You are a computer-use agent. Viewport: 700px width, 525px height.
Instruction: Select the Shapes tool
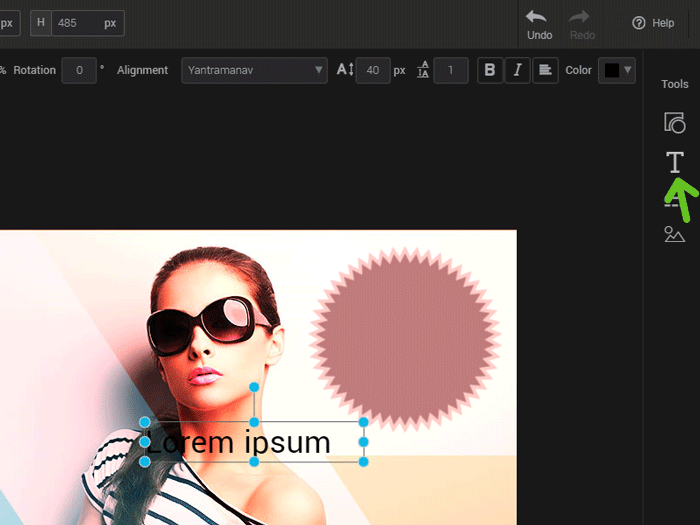pos(675,123)
